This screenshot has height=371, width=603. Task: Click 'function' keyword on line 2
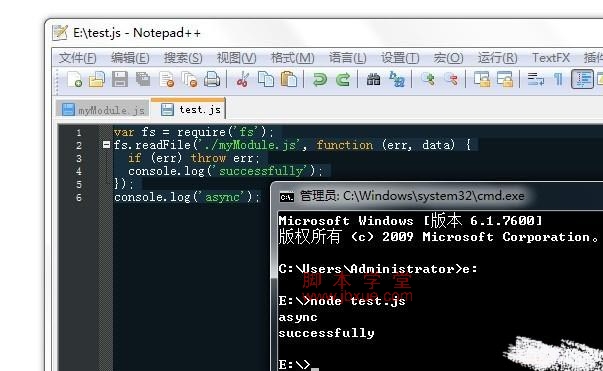tap(345, 145)
